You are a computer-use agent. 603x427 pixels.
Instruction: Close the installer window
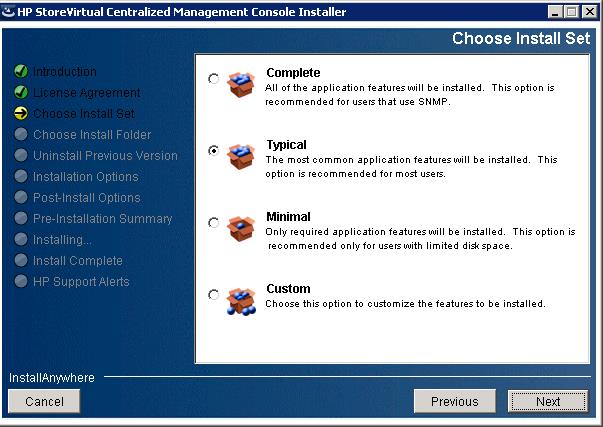[590, 12]
